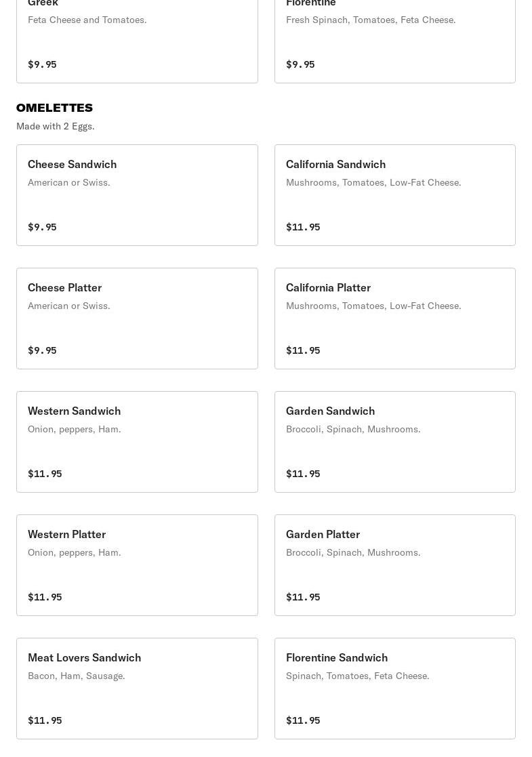Open the Western Platter menu card
Viewport: 532px width, 757px height.
[137, 565]
